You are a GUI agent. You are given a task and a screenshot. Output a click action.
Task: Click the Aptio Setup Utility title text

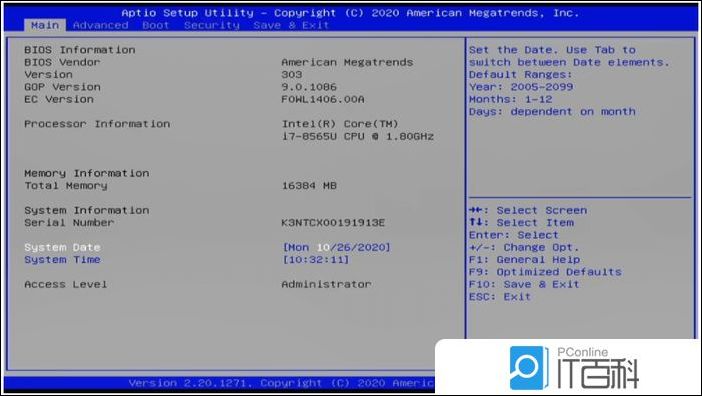[x=187, y=13]
